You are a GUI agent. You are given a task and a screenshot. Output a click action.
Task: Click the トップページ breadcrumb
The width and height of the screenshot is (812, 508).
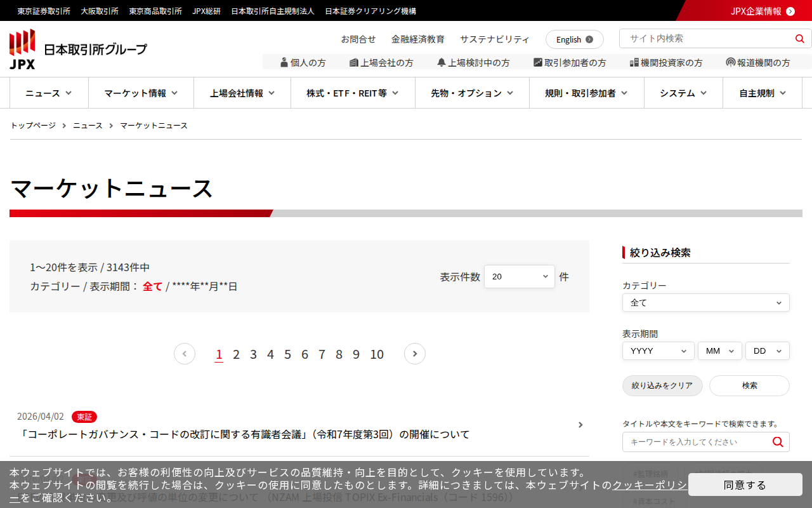click(x=33, y=126)
